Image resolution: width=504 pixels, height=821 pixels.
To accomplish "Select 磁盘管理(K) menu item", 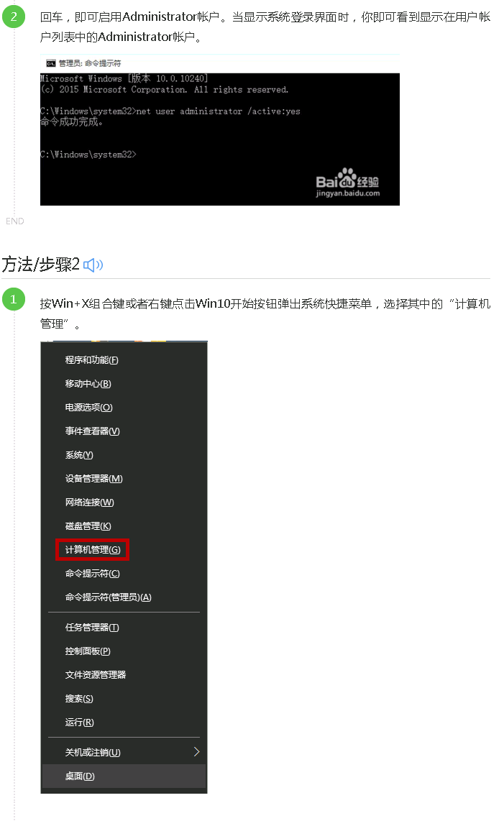I will coord(88,526).
